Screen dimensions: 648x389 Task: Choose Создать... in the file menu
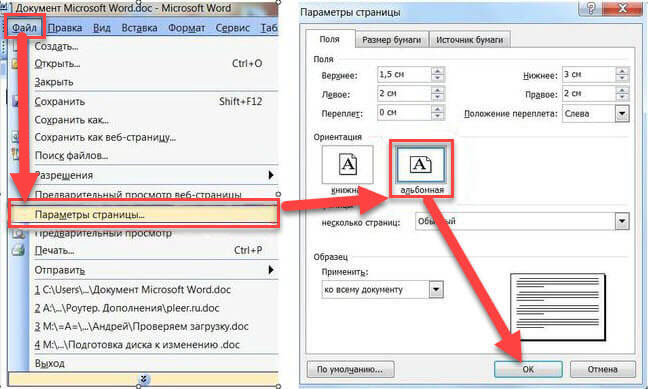click(x=56, y=46)
